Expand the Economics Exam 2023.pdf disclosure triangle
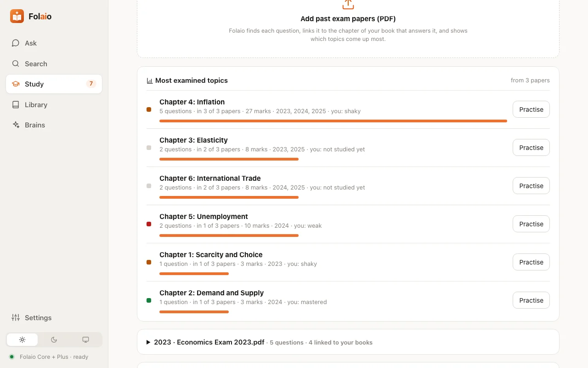Viewport: 588px width, 368px height. coord(148,342)
